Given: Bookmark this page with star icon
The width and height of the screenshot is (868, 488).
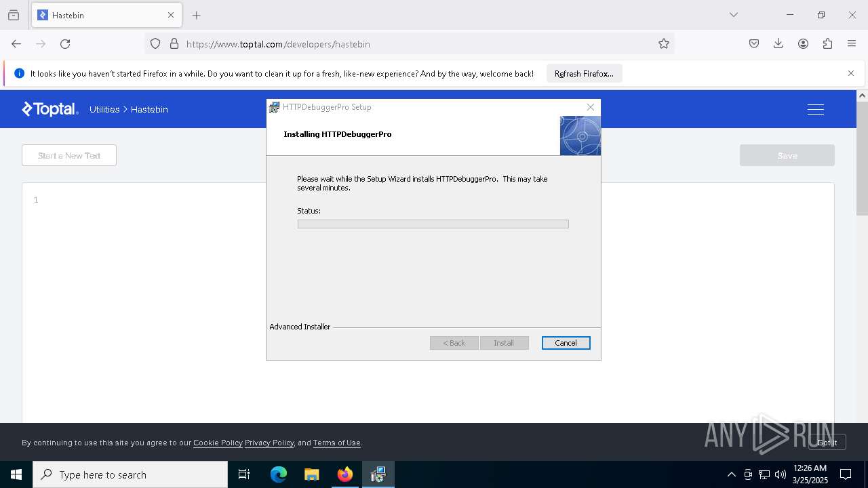Looking at the screenshot, I should pos(664,44).
